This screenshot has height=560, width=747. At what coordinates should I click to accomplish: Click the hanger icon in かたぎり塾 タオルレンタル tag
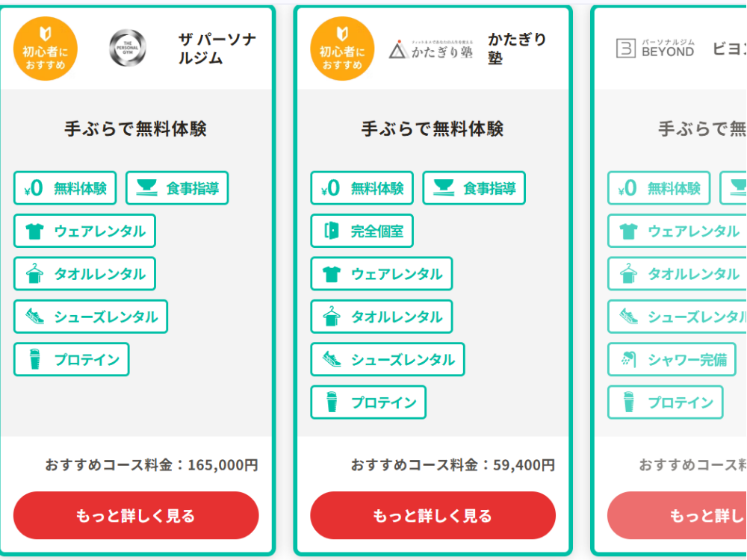click(x=332, y=317)
